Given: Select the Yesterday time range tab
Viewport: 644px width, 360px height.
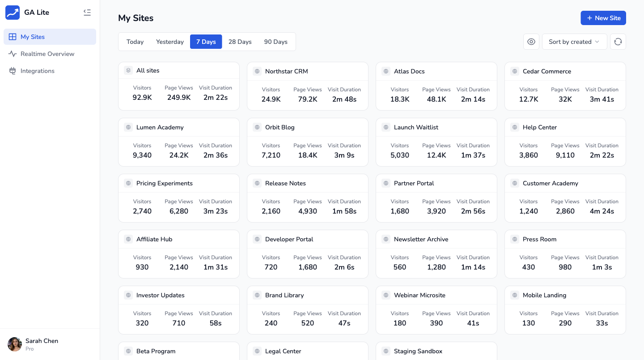Looking at the screenshot, I should coord(170,42).
